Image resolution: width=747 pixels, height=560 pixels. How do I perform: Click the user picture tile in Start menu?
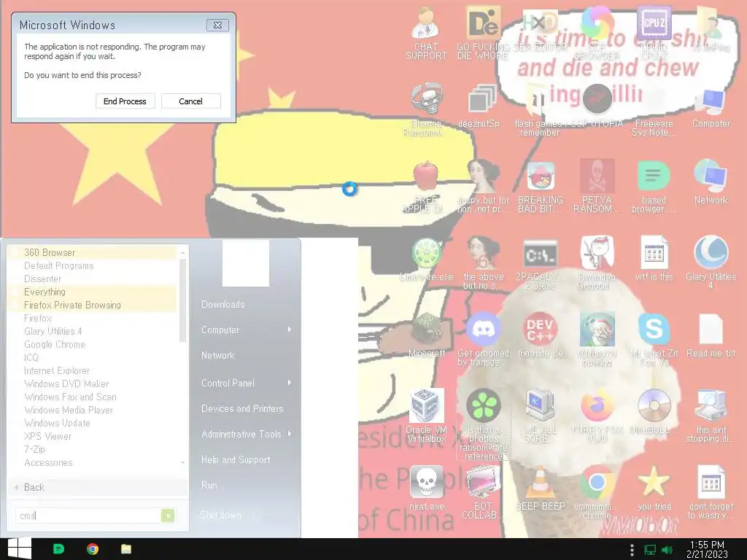245,263
